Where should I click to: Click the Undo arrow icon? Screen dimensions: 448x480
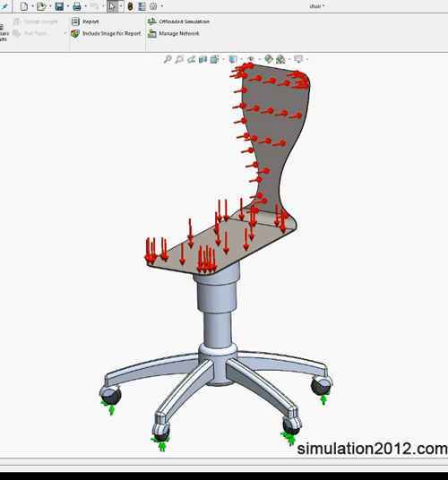pyautogui.click(x=94, y=6)
